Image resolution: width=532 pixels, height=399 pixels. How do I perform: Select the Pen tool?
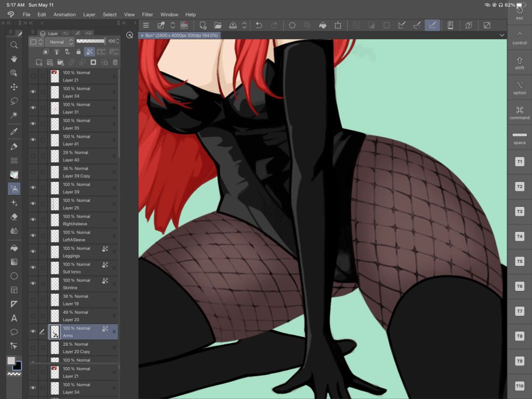[14, 147]
